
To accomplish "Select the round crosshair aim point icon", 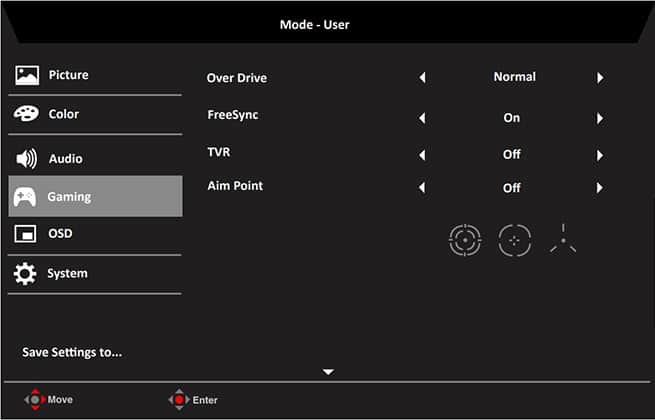I will 464,240.
